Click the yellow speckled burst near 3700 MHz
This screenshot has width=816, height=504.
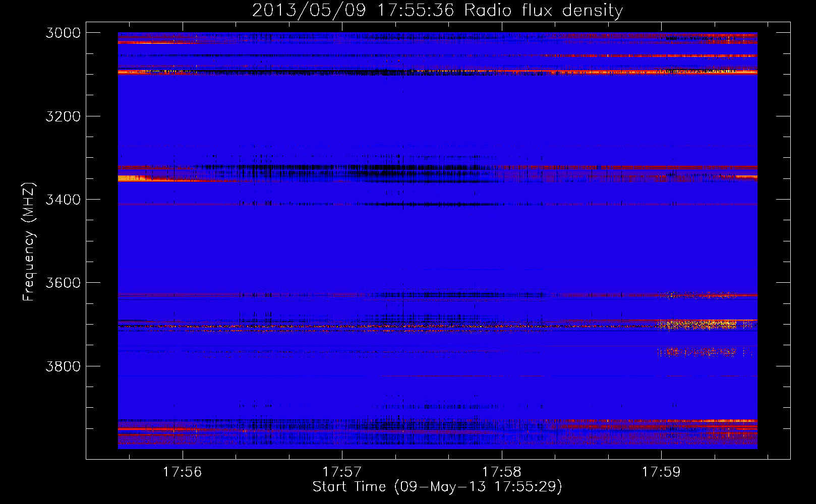point(697,325)
